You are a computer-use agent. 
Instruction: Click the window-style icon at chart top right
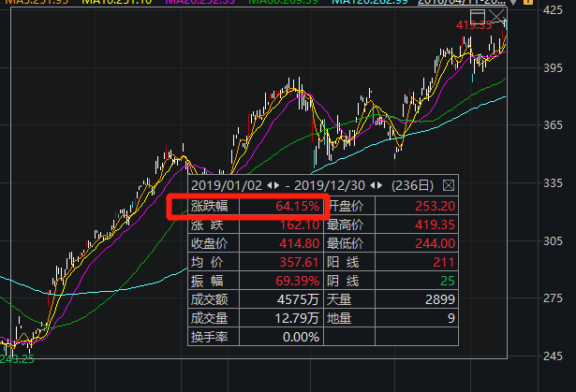(x=478, y=17)
